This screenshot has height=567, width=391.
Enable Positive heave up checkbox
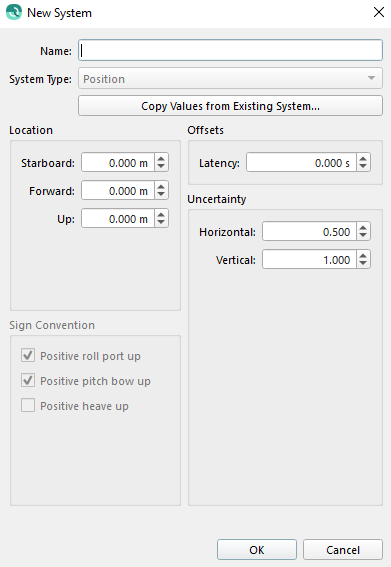pyautogui.click(x=28, y=405)
